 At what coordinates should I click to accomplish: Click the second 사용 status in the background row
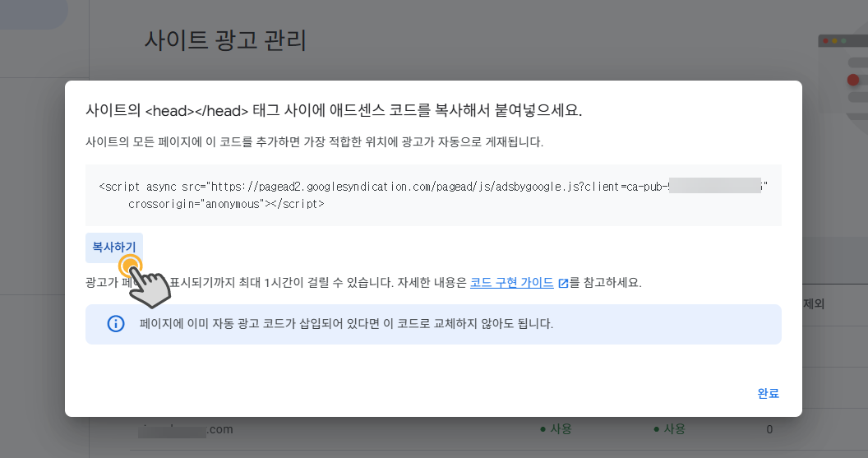(x=669, y=428)
